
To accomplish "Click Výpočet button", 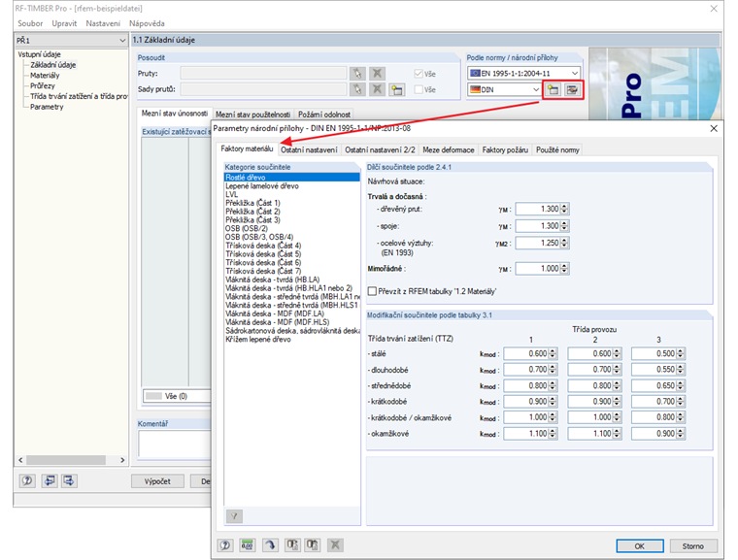I will pos(157,481).
